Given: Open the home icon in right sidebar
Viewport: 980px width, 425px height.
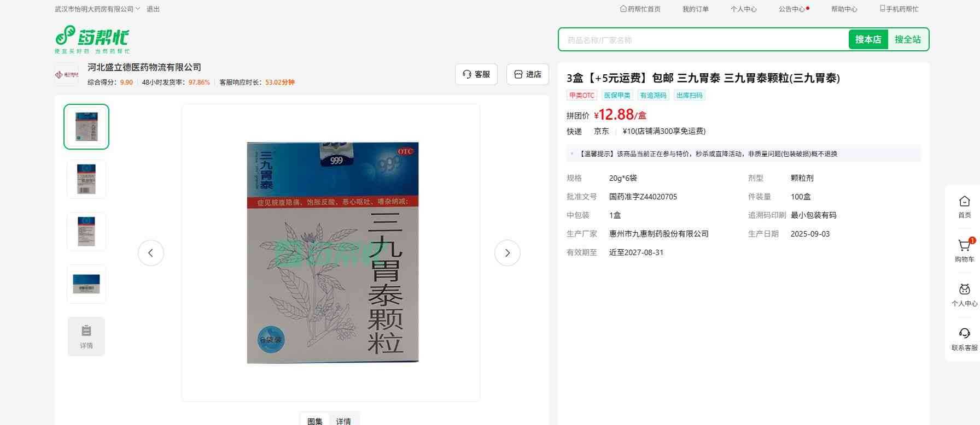Looking at the screenshot, I should 964,202.
